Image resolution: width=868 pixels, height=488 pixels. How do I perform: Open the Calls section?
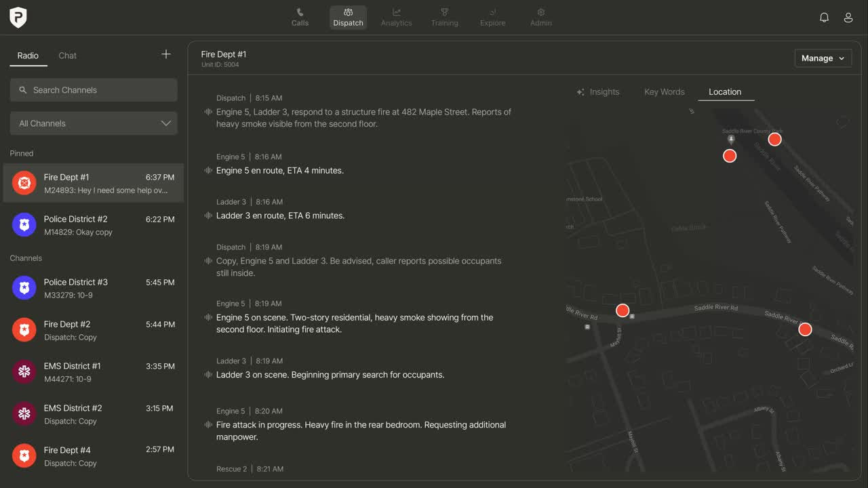click(300, 18)
